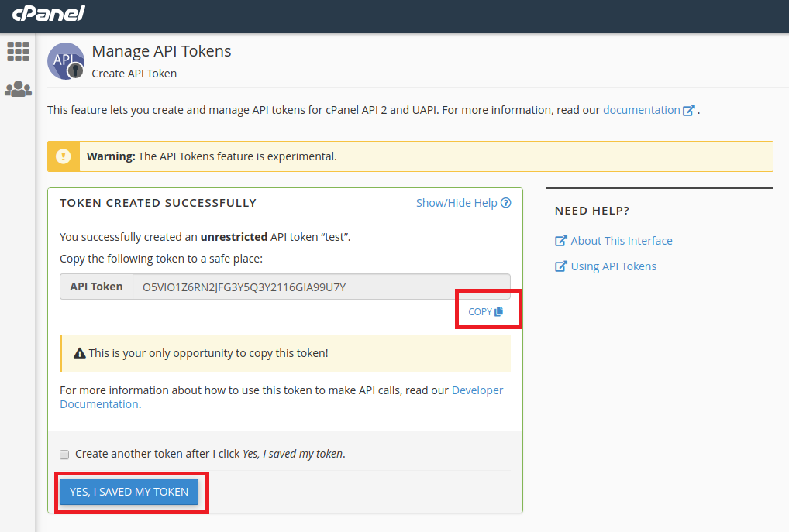Screen dimensions: 789x532
Task: Click the API feature icon next to the heading
Action: point(65,60)
